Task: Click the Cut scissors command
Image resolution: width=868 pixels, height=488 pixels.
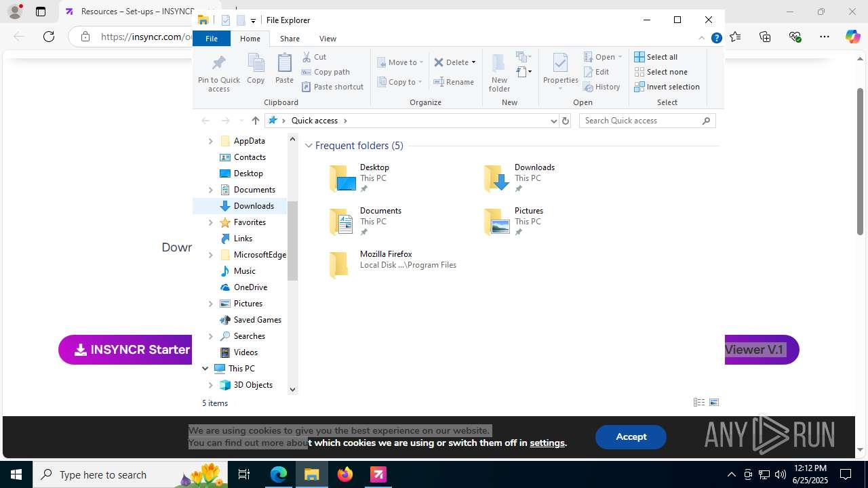Action: 314,57
